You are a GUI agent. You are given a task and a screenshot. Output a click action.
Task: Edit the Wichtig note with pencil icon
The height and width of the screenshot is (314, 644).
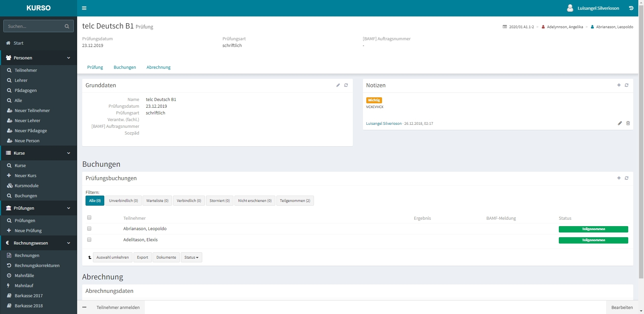tap(620, 123)
